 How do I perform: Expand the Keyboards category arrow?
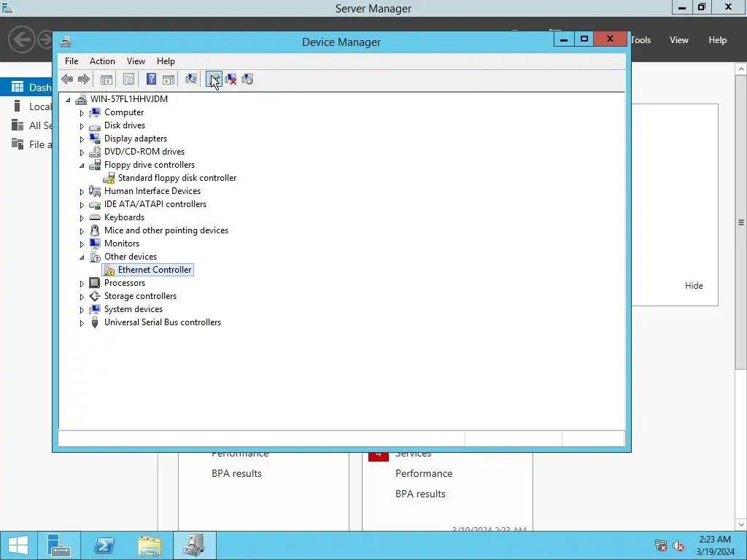(82, 218)
